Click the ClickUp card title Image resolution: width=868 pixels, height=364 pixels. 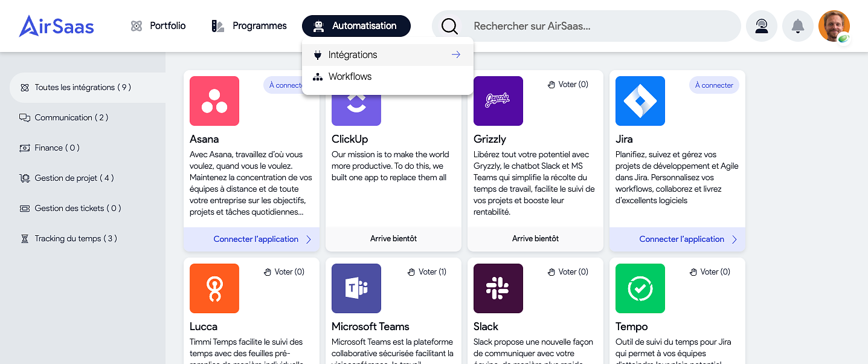click(x=350, y=139)
